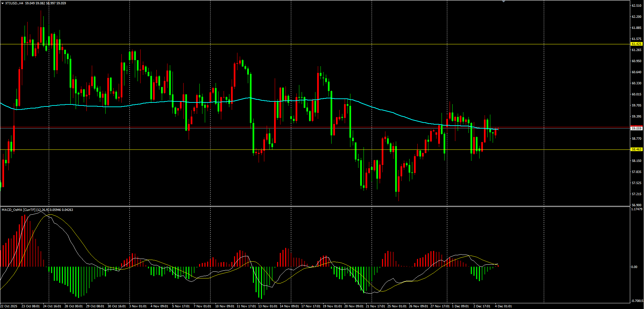Click the 3 Nov 01:01 time label
The image size is (644, 309).
(138, 306)
